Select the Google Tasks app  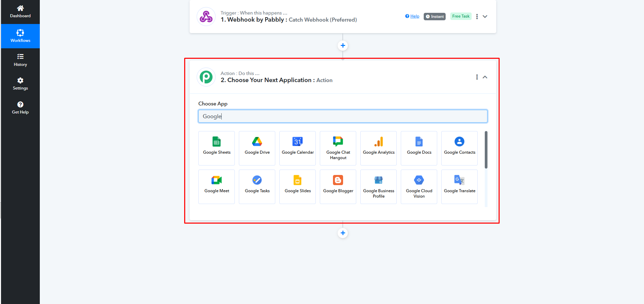pyautogui.click(x=257, y=187)
